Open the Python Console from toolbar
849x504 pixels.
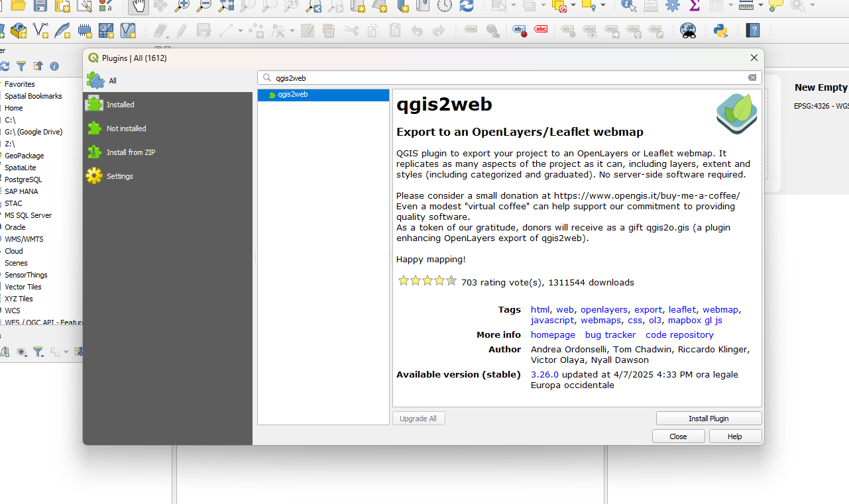tap(720, 30)
